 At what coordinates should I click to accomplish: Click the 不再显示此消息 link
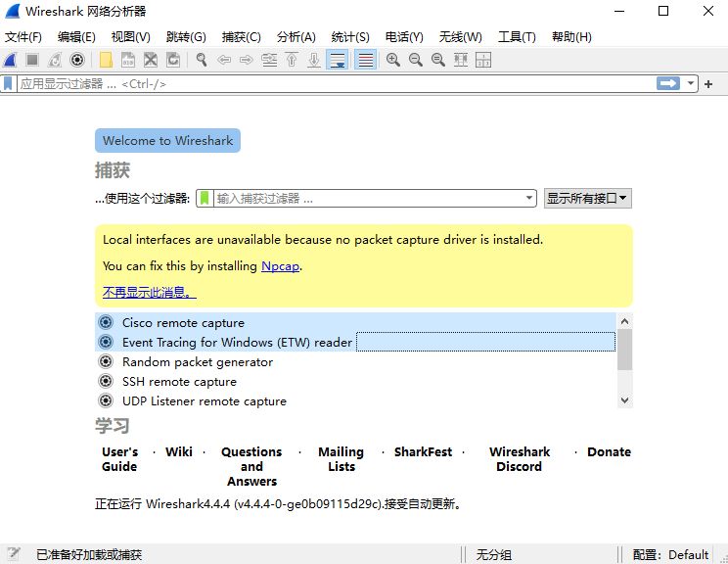[149, 292]
